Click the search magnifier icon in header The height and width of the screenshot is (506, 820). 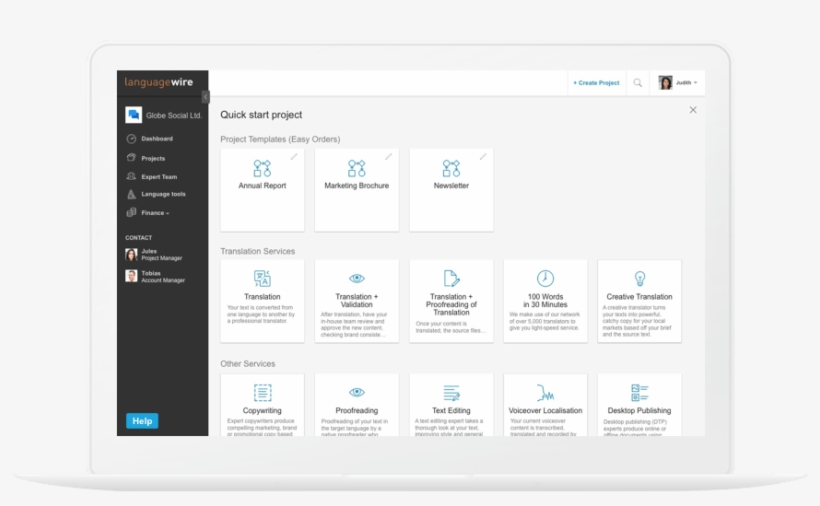(x=637, y=83)
